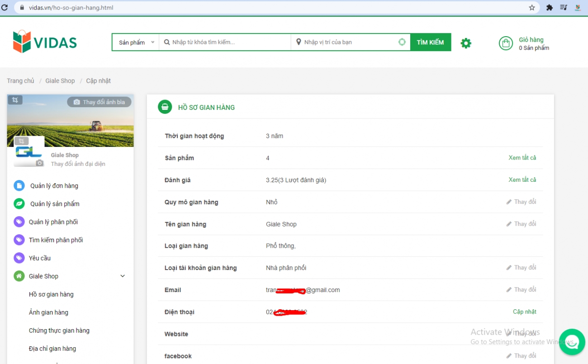The height and width of the screenshot is (364, 588).
Task: Open the green chat bubble widget
Action: [x=572, y=342]
